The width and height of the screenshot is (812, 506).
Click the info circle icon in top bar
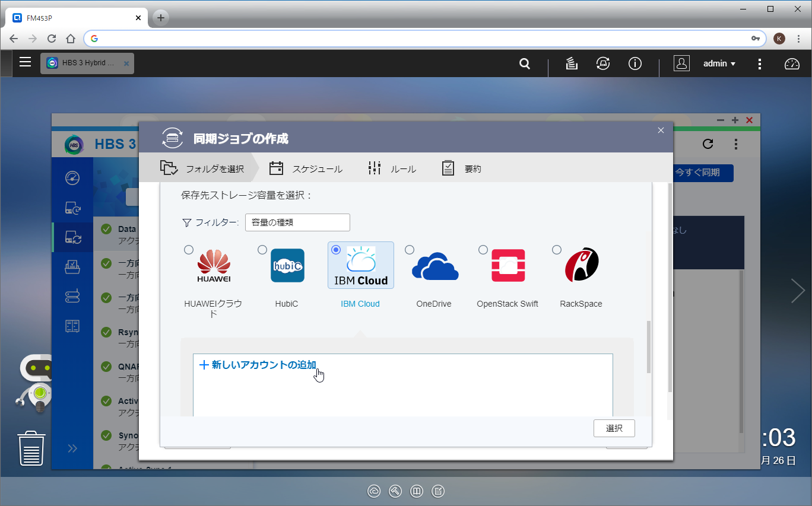click(635, 63)
